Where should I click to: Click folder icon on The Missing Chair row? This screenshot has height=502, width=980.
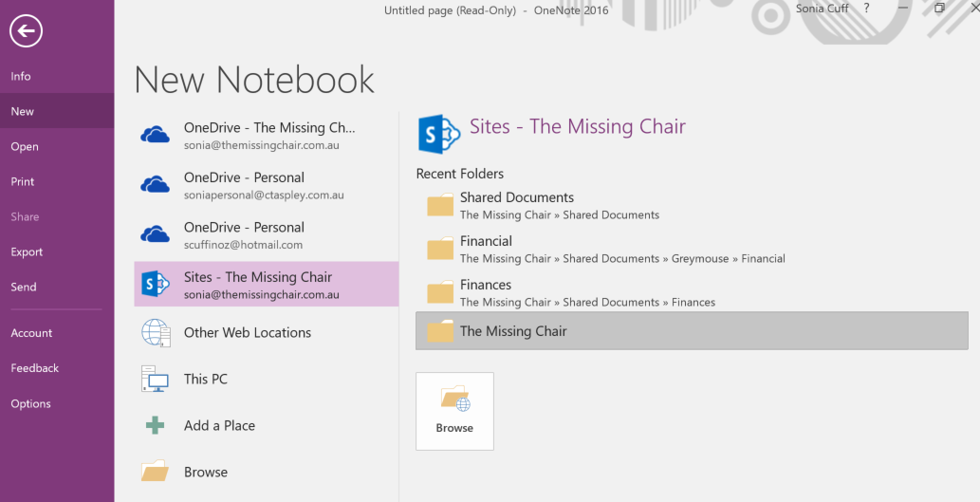point(440,331)
